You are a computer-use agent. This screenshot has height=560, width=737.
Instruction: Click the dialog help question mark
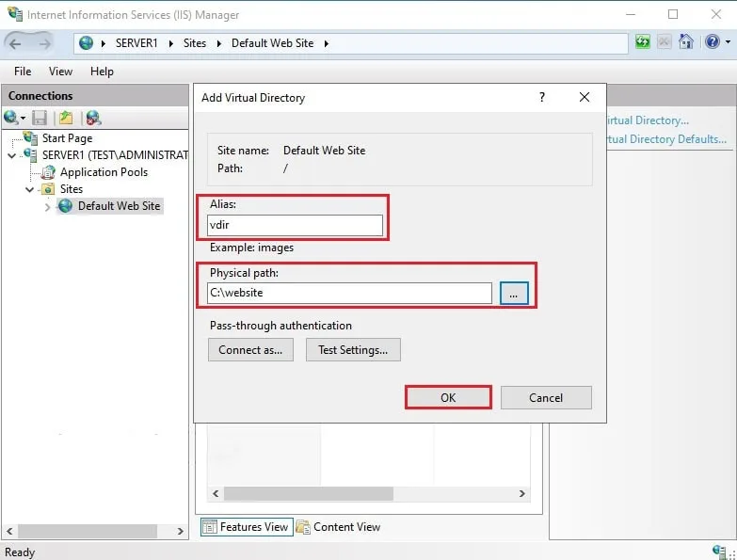pos(542,97)
